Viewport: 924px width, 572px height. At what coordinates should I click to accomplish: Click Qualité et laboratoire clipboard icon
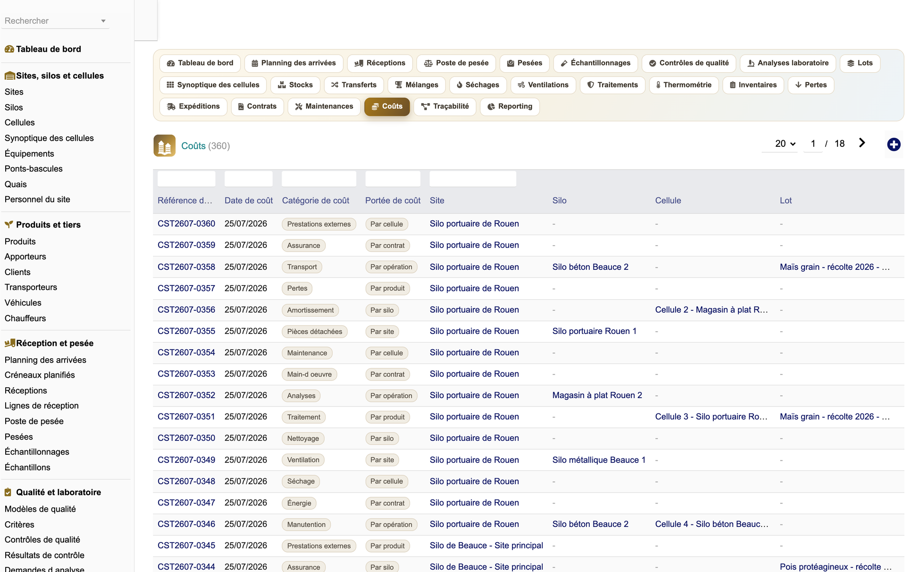8,492
